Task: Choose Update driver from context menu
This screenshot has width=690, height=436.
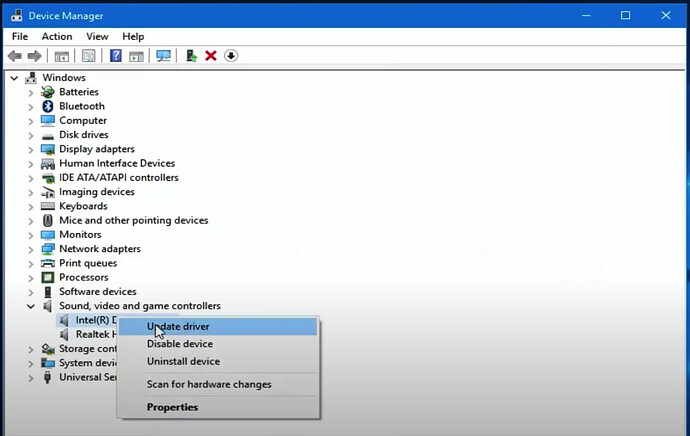Action: (218, 326)
